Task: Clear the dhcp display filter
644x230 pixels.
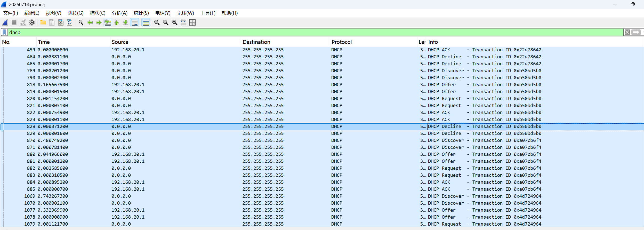Action: tap(627, 32)
